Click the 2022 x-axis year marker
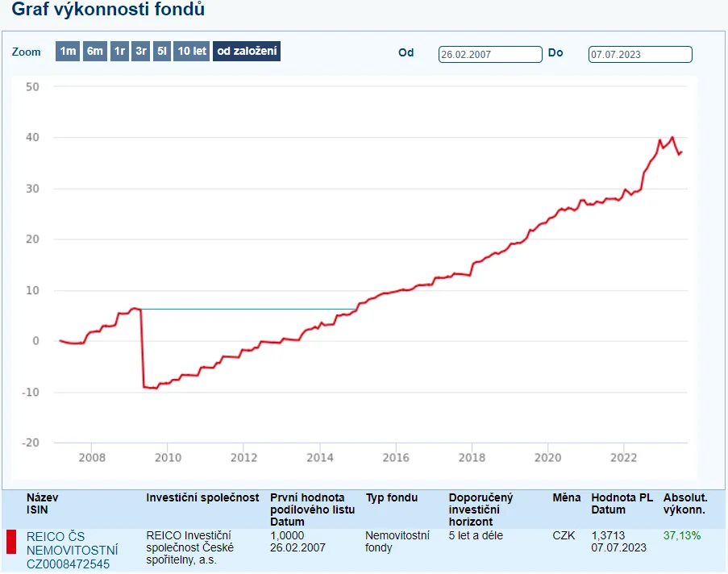 point(623,457)
